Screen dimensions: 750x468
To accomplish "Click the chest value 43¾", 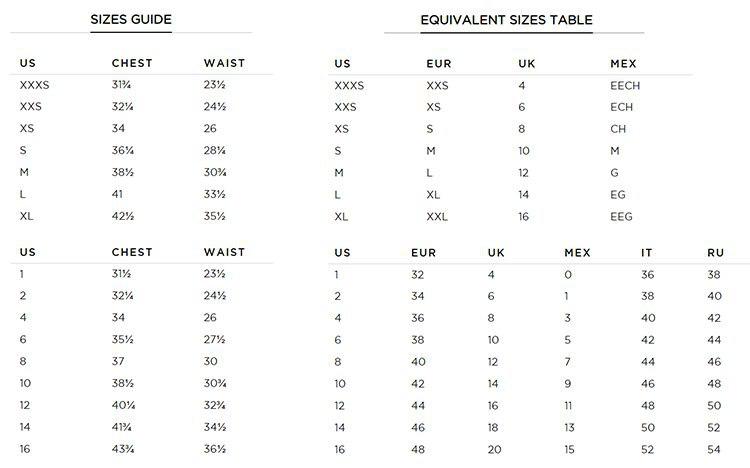I will pos(124,449).
